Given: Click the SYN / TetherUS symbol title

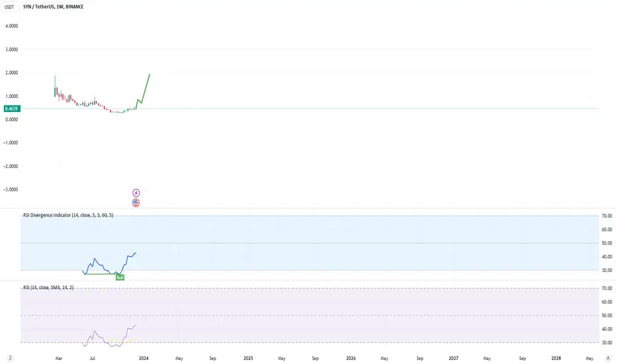Looking at the screenshot, I should coord(39,7).
